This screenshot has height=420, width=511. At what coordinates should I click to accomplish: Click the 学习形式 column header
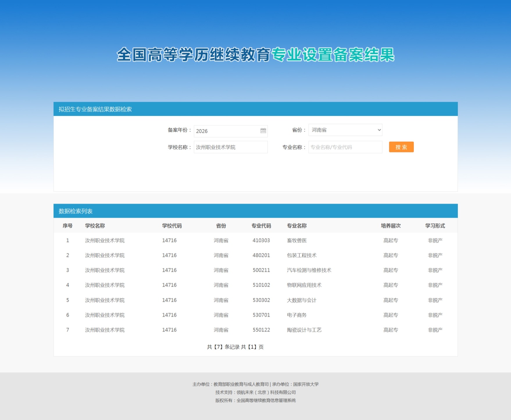point(435,226)
